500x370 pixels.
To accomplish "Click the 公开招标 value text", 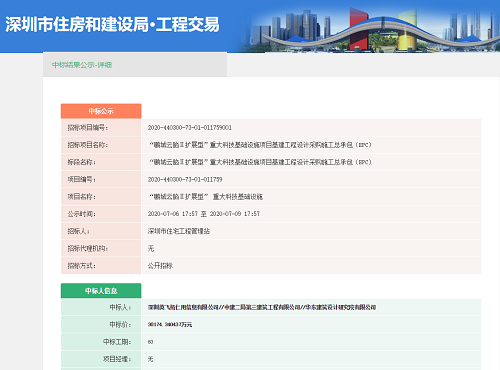I will pyautogui.click(x=160, y=266).
